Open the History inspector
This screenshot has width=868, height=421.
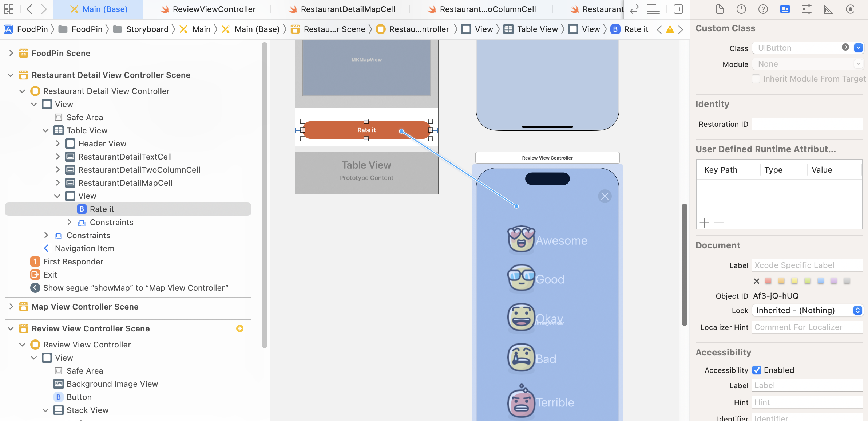click(741, 9)
